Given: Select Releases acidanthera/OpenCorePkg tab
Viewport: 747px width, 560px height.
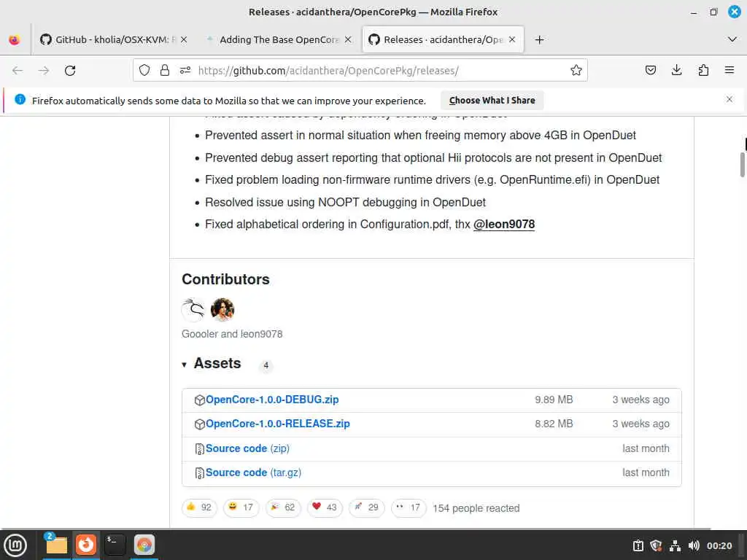Looking at the screenshot, I should click(x=443, y=39).
